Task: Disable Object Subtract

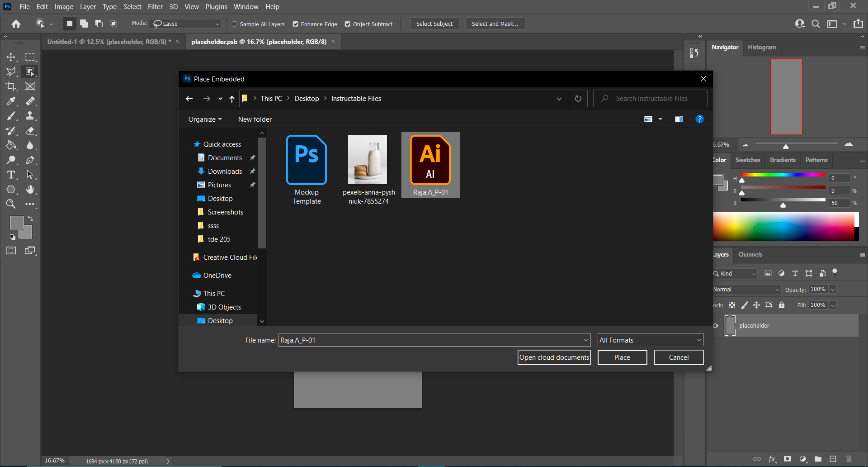Action: (x=348, y=24)
